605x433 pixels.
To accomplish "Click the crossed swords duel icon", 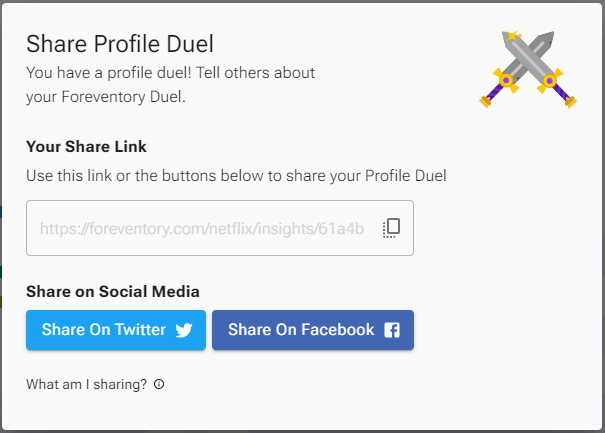I will click(x=529, y=66).
